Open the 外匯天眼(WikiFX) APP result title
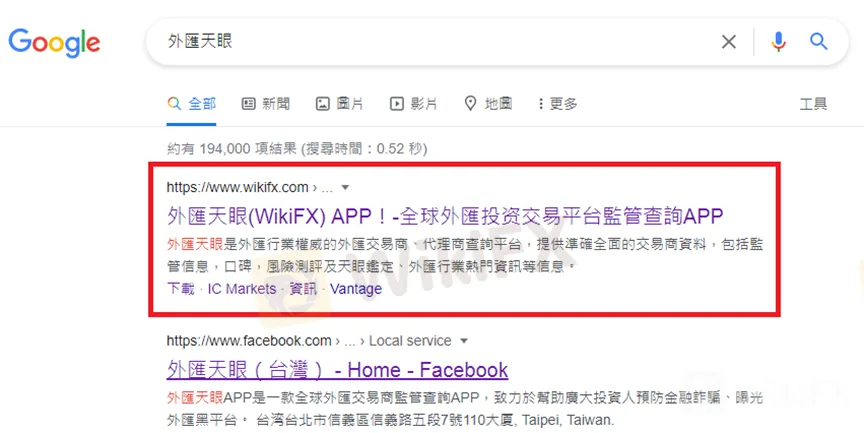Image resolution: width=864 pixels, height=433 pixels. click(x=445, y=216)
